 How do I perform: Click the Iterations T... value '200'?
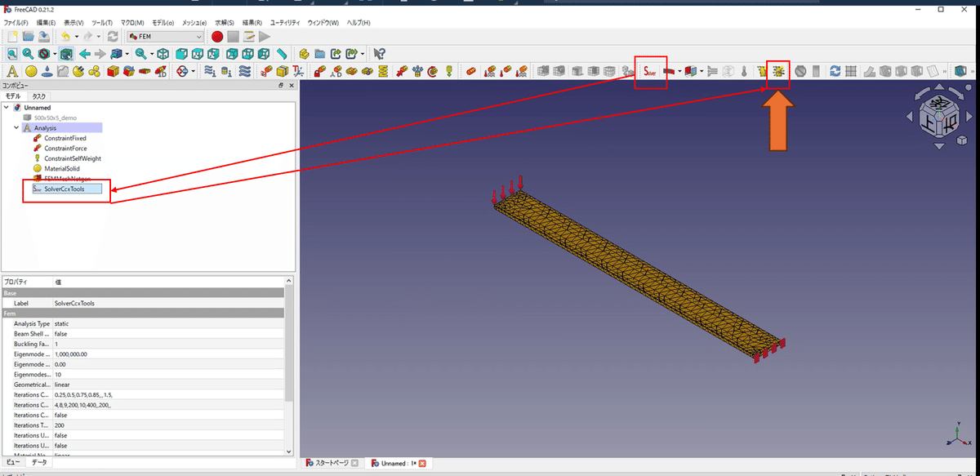59,425
